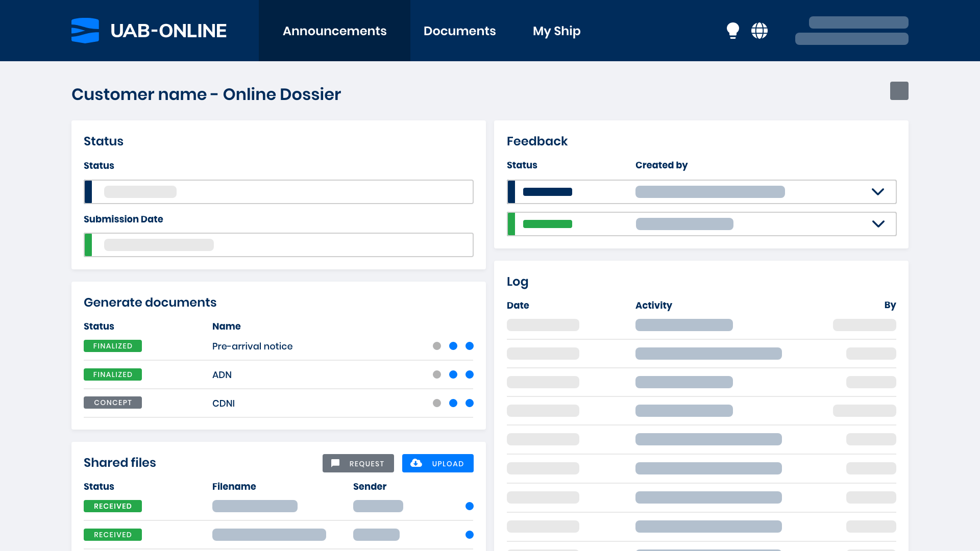
Task: Toggle the FINALIZED status on Pre-arrival notice
Action: pyautogui.click(x=112, y=346)
